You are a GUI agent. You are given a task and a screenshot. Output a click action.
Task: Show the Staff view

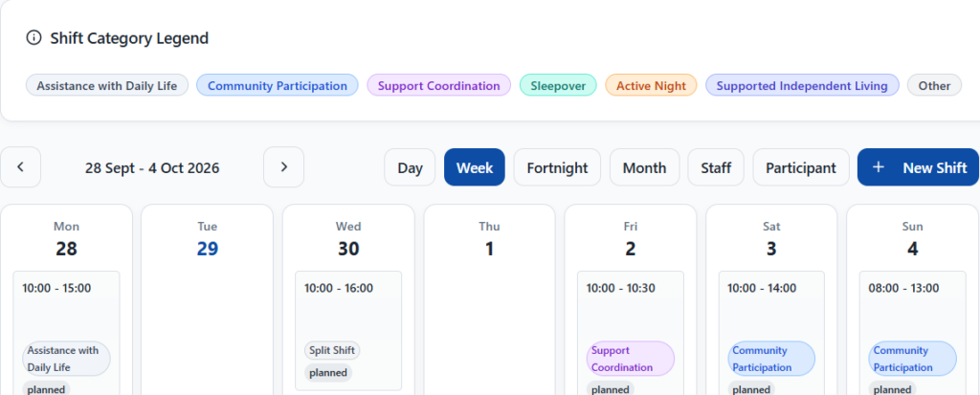[716, 167]
